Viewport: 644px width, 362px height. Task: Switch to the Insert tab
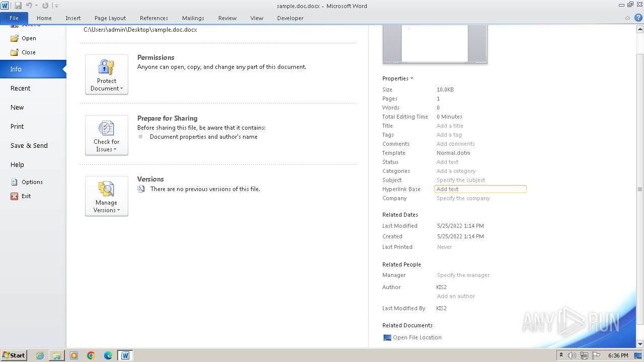(x=73, y=18)
